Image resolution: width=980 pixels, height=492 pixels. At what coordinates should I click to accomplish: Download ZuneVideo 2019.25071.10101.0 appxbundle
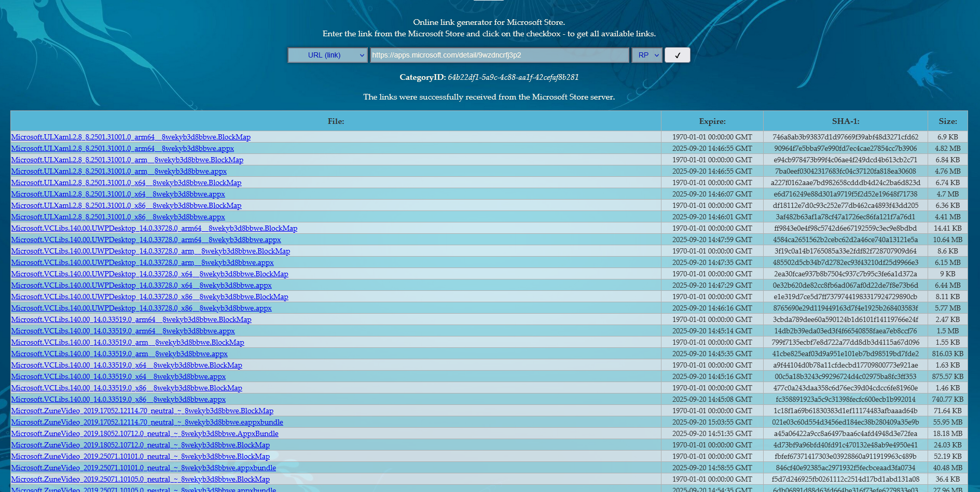tap(144, 468)
